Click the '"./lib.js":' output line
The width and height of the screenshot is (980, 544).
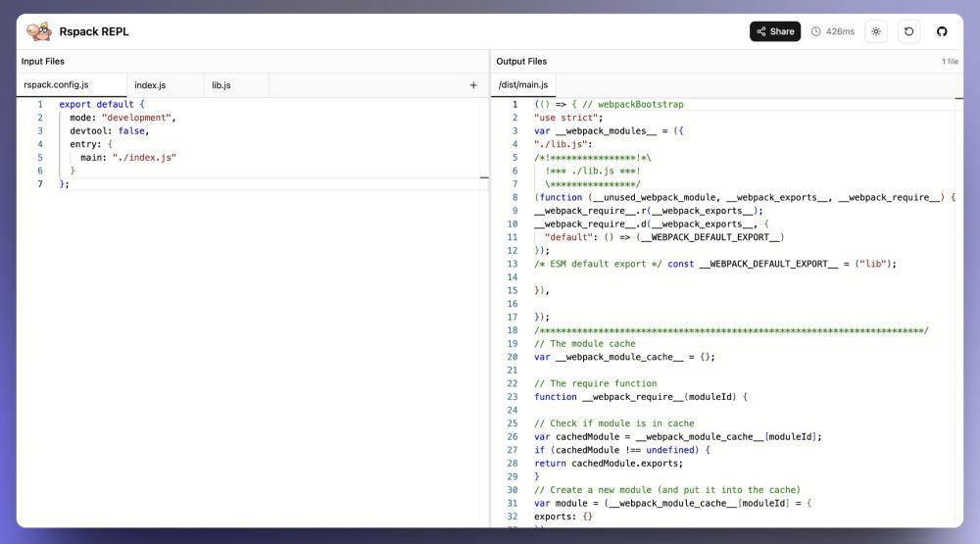[x=563, y=144]
